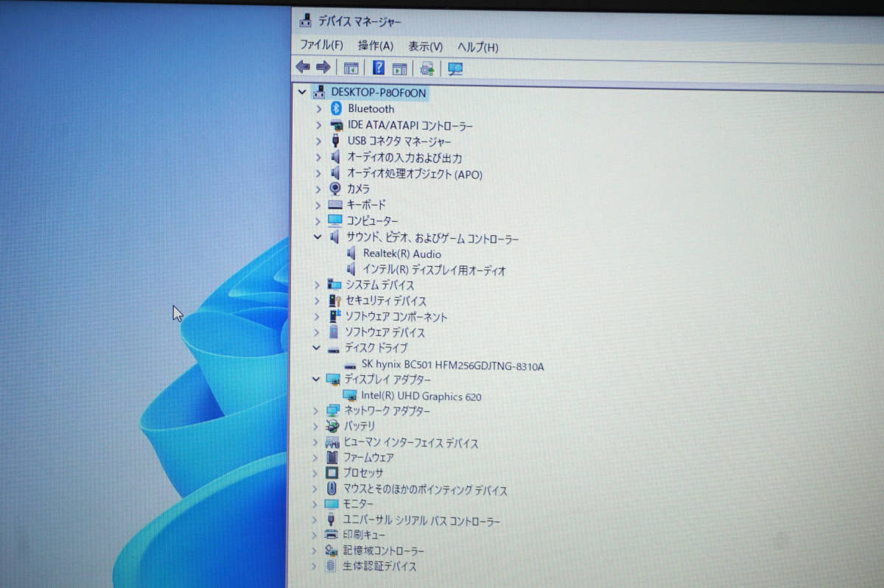
Task: Select インテル(R) ディスプレイ用オーディオ device
Action: [x=435, y=270]
